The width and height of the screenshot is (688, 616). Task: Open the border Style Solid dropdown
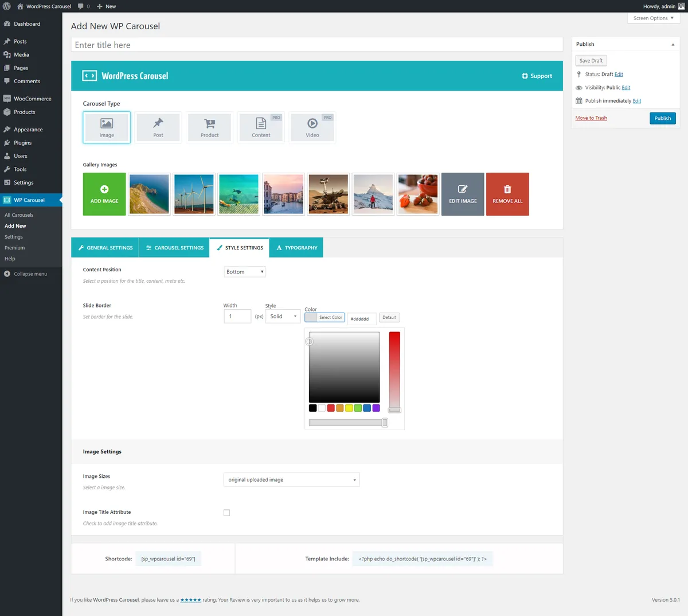[283, 316]
